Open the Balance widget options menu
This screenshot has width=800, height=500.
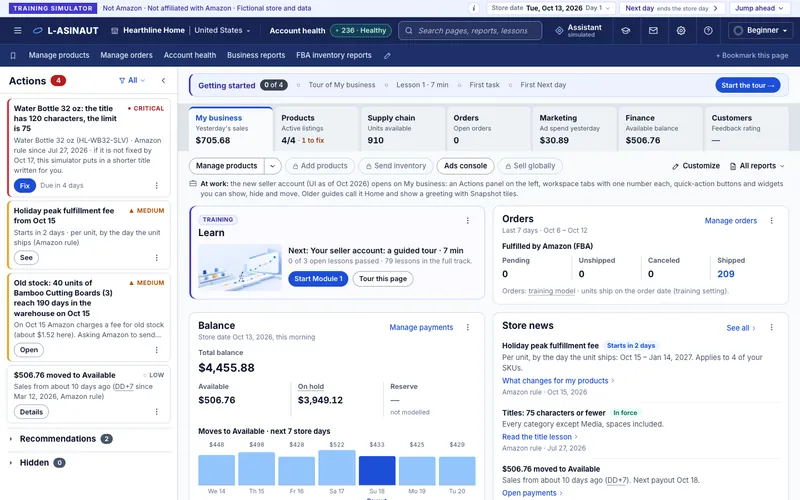tap(467, 328)
